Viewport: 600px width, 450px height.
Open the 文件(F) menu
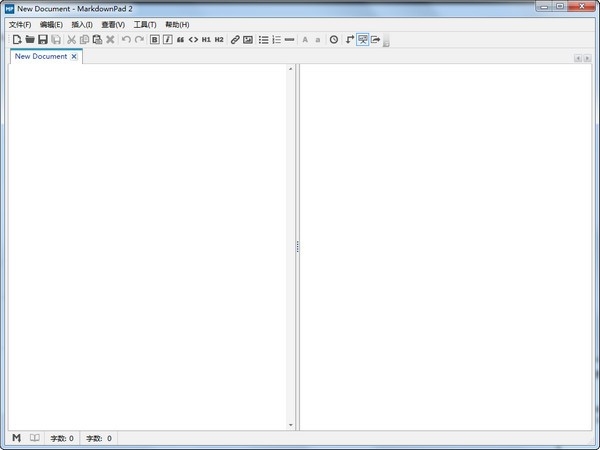click(20, 25)
